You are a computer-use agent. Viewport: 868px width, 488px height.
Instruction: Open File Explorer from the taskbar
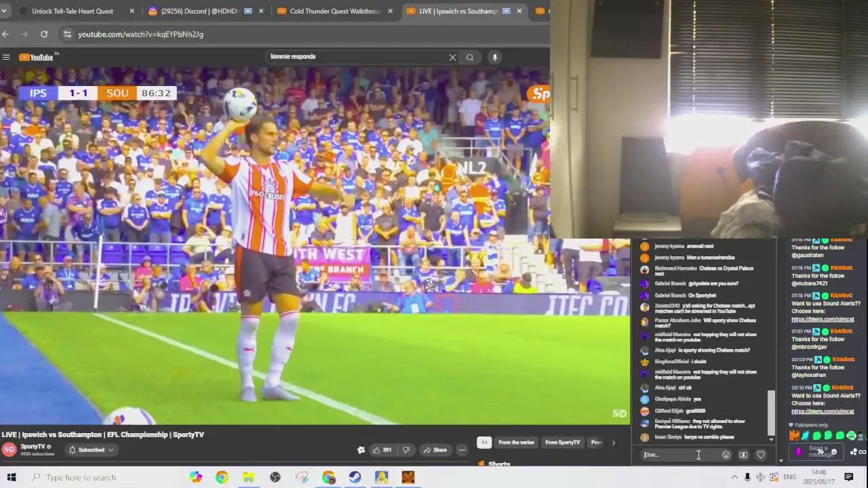pos(249,477)
